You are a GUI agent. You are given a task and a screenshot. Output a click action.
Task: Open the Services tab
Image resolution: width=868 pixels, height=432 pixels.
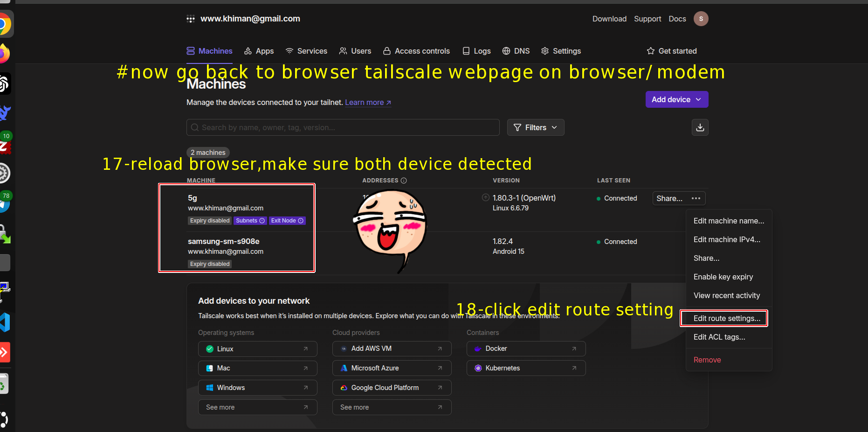tap(306, 51)
